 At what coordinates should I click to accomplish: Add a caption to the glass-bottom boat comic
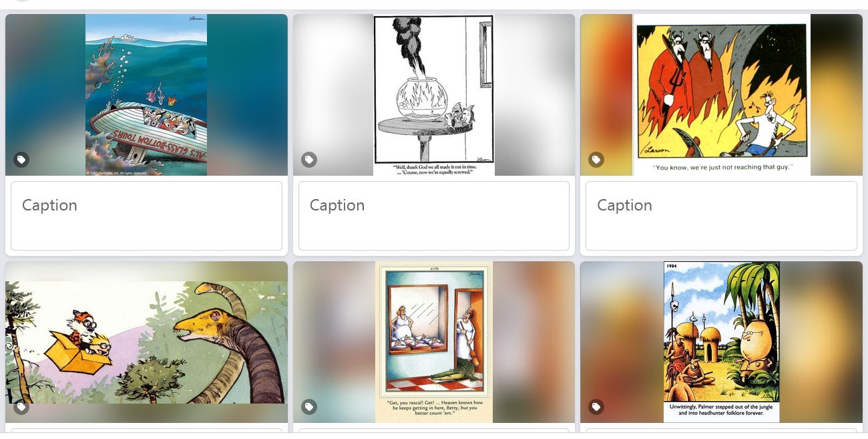146,216
